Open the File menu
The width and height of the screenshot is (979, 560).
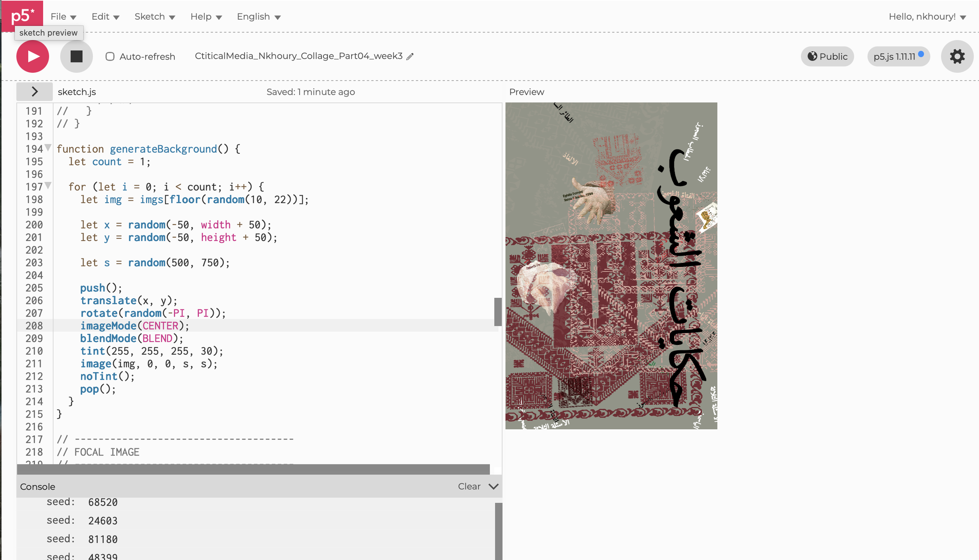(63, 16)
